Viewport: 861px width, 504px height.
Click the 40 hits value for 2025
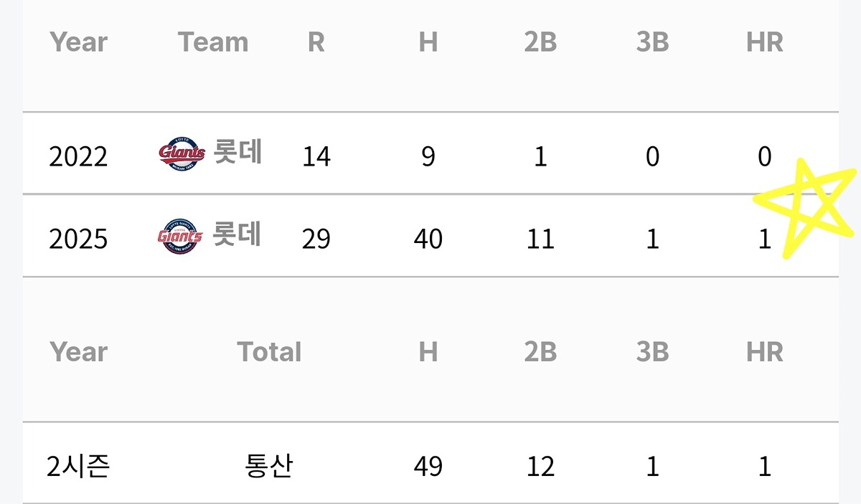(x=428, y=239)
